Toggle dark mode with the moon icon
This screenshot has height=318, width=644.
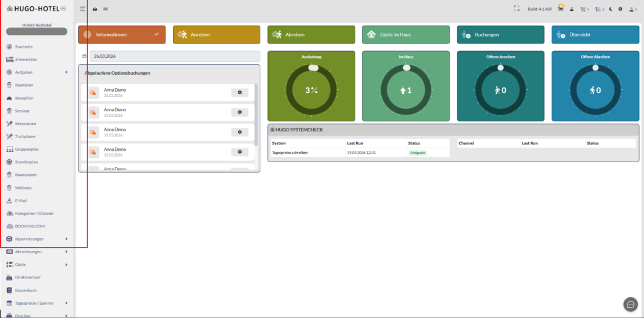[x=610, y=9]
